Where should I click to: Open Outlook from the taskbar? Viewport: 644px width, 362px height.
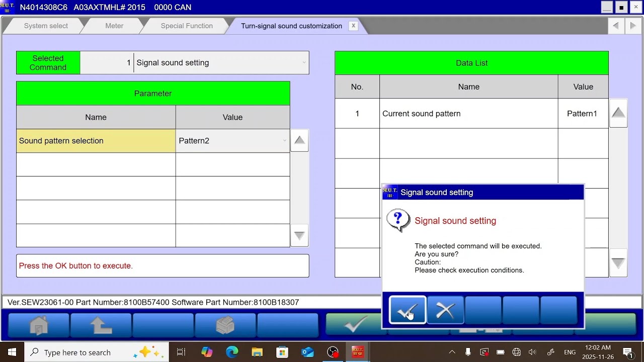[307, 352]
